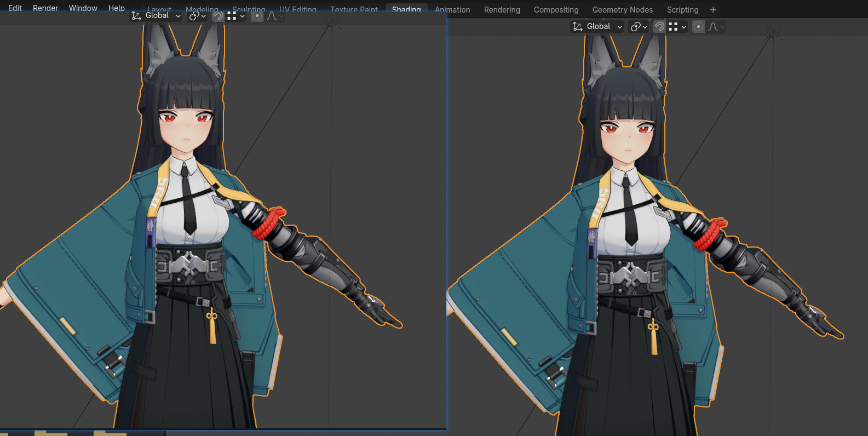Open the Scripting workspace tab
This screenshot has width=868, height=436.
point(682,10)
